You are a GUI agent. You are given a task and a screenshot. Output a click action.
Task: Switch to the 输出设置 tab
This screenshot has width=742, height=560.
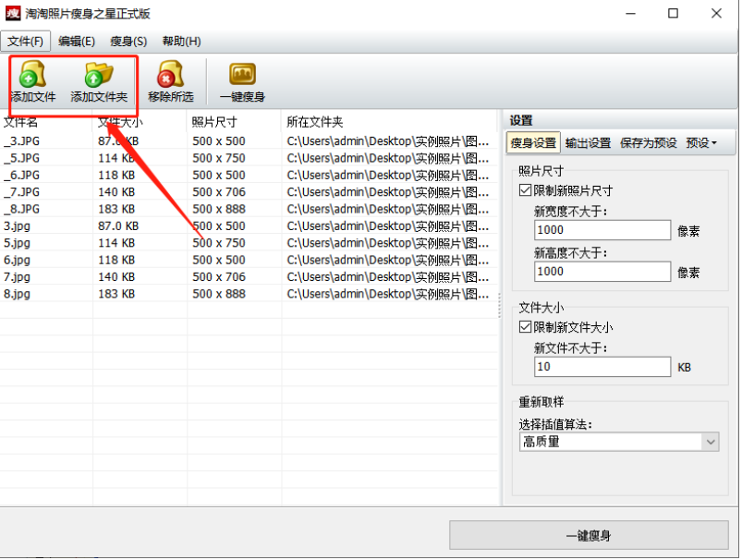click(x=588, y=142)
